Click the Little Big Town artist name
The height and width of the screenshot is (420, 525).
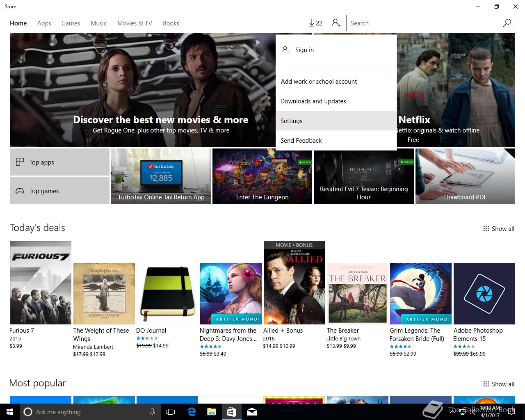343,339
